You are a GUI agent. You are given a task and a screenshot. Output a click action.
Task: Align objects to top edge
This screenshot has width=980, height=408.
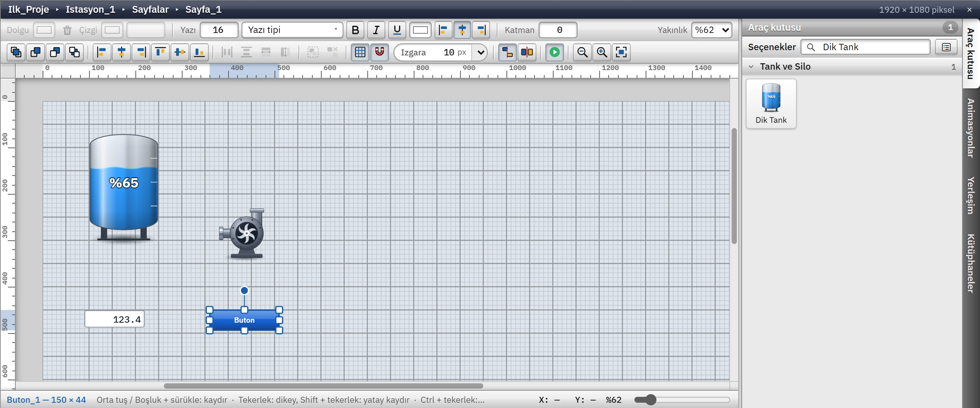click(x=160, y=52)
